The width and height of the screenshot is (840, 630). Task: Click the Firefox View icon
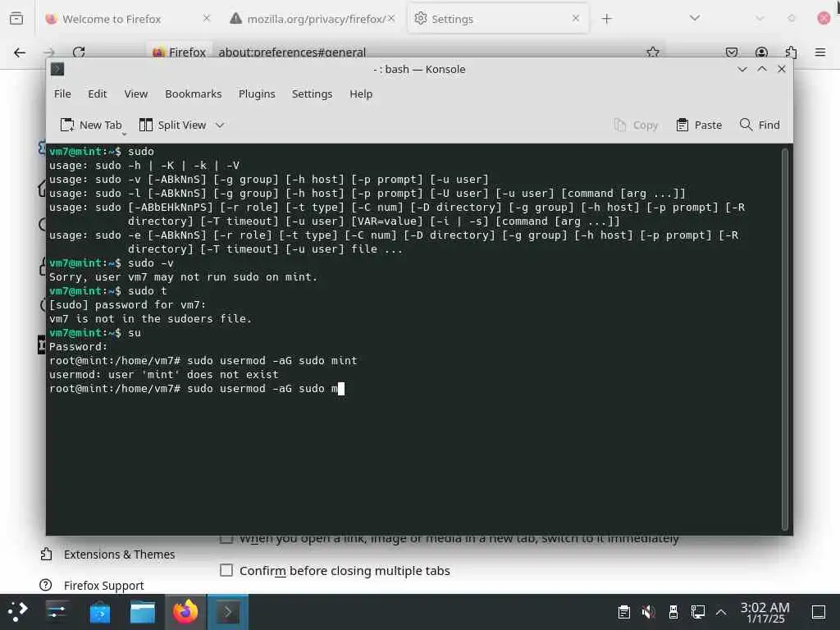[16, 19]
